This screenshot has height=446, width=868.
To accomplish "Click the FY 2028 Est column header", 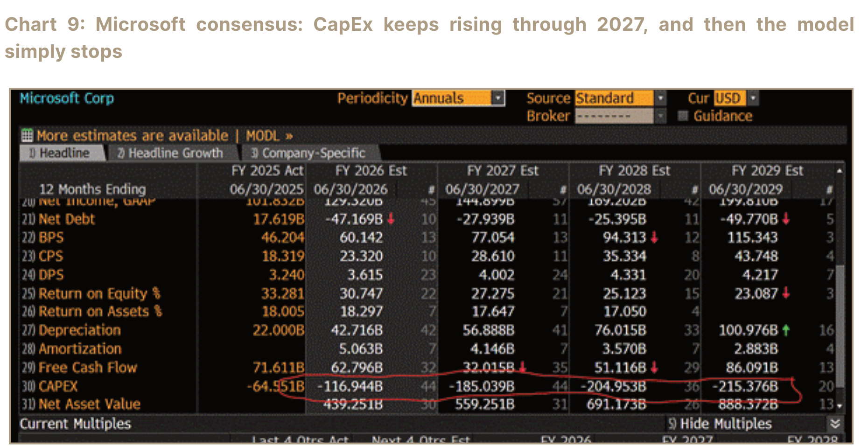I will click(x=635, y=171).
